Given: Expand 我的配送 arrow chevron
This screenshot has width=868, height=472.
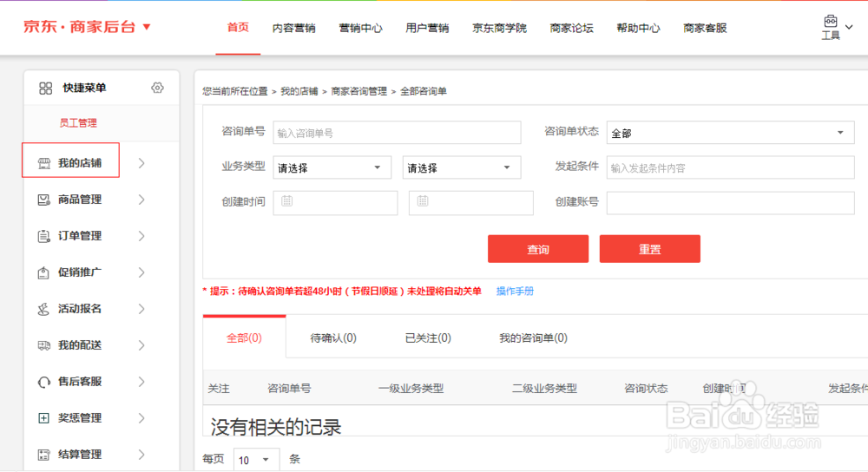Looking at the screenshot, I should coord(141,345).
